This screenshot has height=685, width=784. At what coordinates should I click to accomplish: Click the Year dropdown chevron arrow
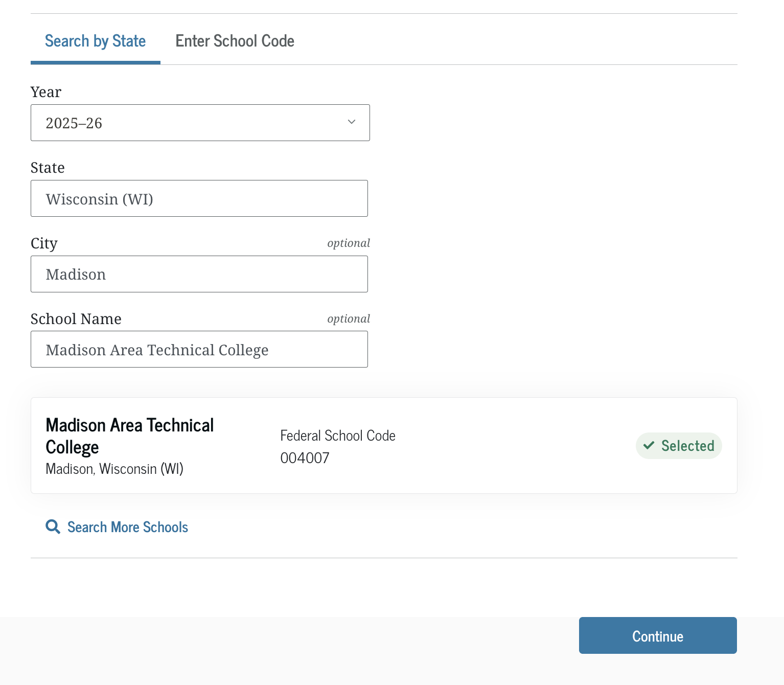pos(351,122)
